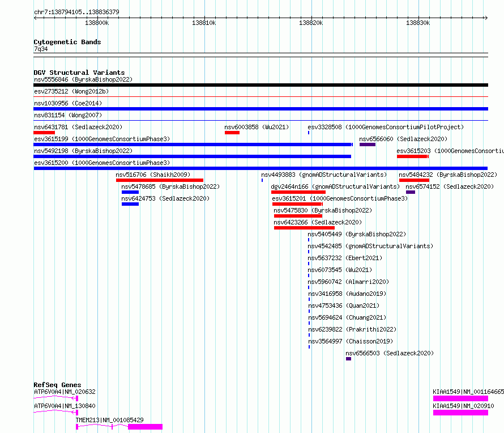Click the esv3615203 variant label
Screen dimensions: 504x433
(x=450, y=151)
